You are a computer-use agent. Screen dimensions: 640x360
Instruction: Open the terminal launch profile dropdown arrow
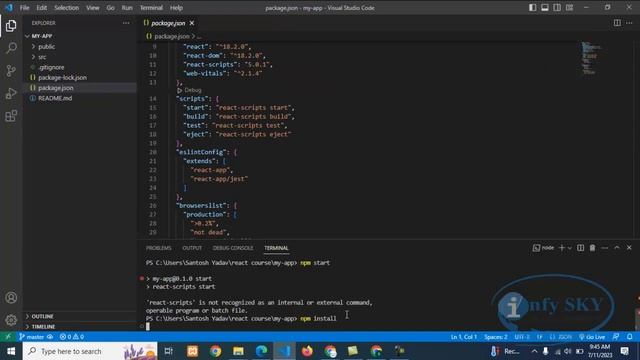coord(570,248)
